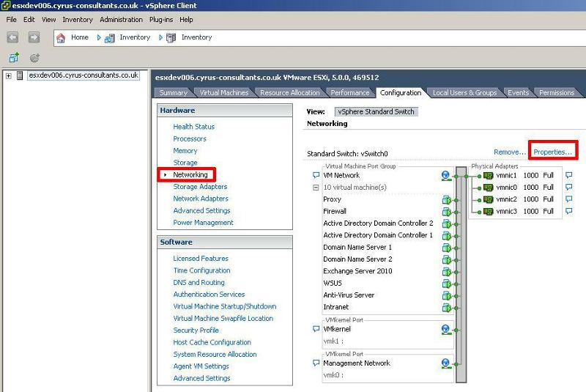Switch to the Resource Allocation tab
Image resolution: width=586 pixels, height=392 pixels.
(289, 92)
